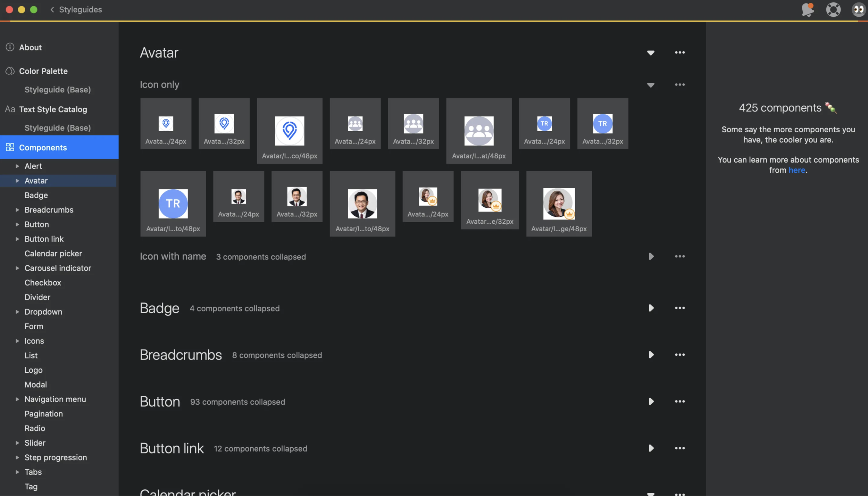Click the help lifebuoy icon

[833, 9]
